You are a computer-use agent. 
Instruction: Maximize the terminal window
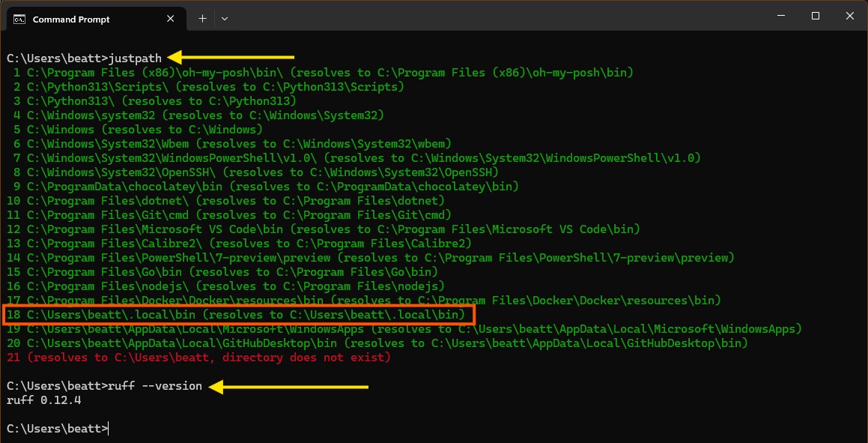[x=816, y=16]
